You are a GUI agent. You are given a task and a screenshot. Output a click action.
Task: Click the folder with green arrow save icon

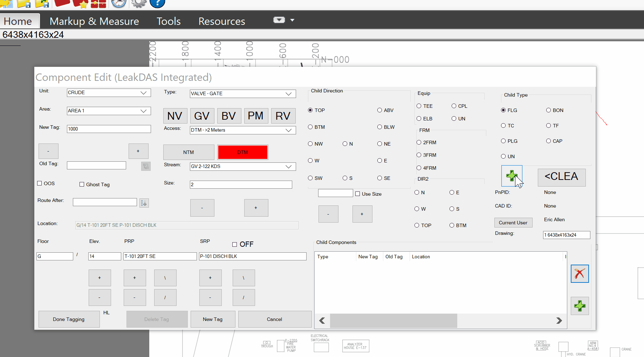(42, 3)
